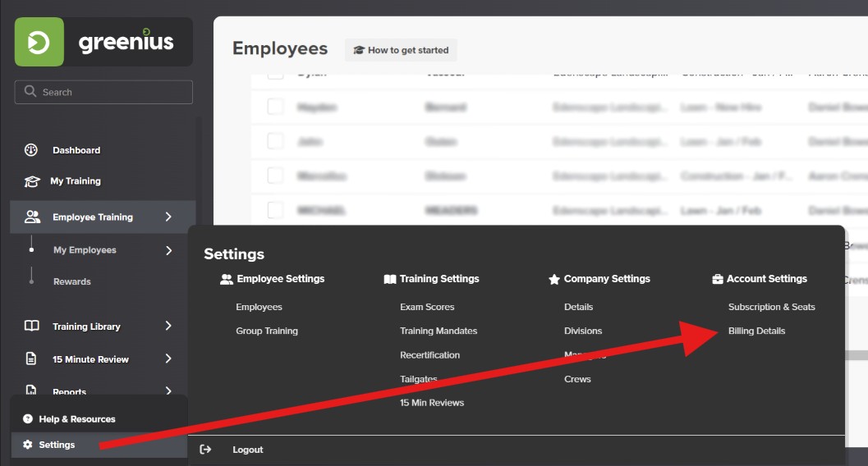Click the Logout arrow icon
This screenshot has width=868, height=466.
(x=205, y=450)
